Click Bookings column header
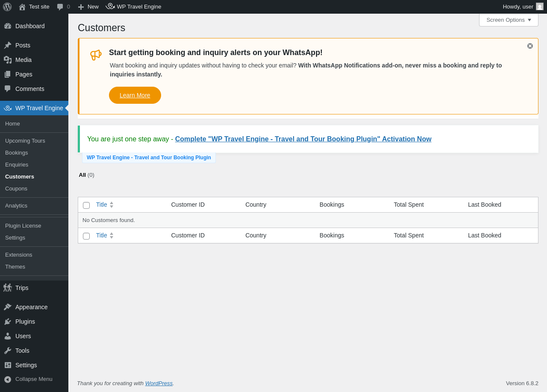Viewport: 547px width, 392px height. [332, 205]
